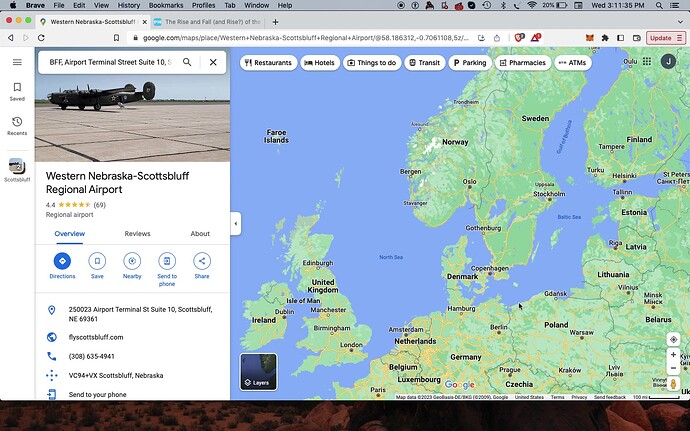Open the MetaMask fox extension icon
The height and width of the screenshot is (431, 690).
tap(590, 38)
